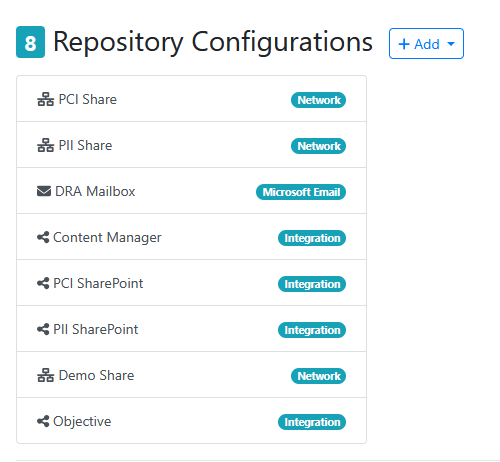This screenshot has width=500, height=462.
Task: Select the DRA Mailbox configuration
Action: click(191, 191)
